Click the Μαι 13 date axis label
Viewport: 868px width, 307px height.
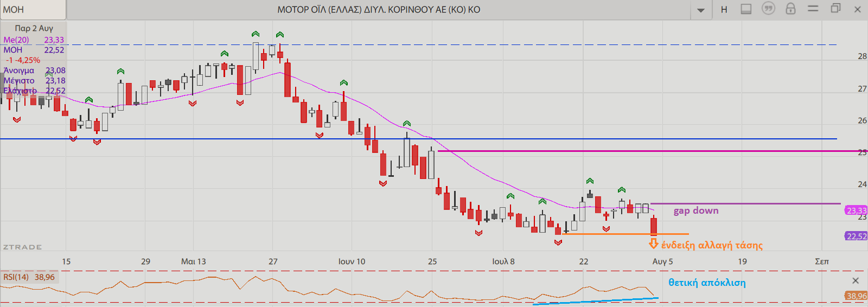coord(193,261)
